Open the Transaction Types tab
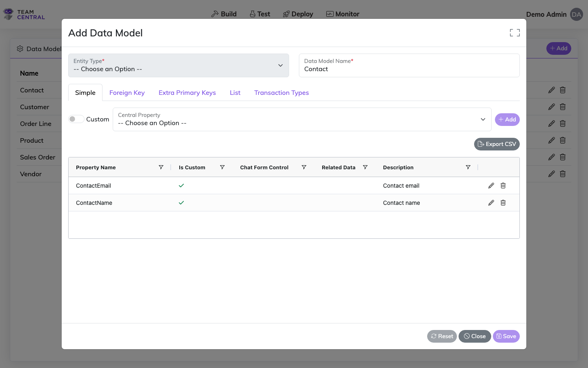Screen dimensions: 588x368 281,93
